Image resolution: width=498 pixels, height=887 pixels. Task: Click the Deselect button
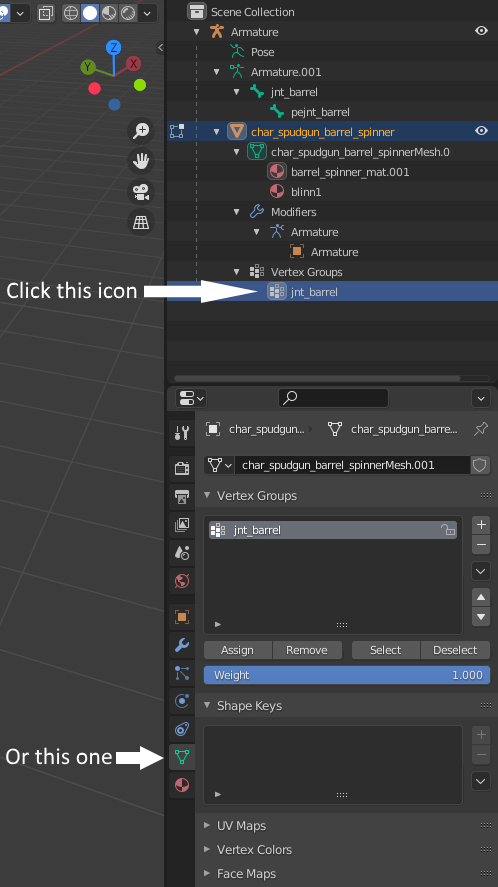(x=455, y=650)
